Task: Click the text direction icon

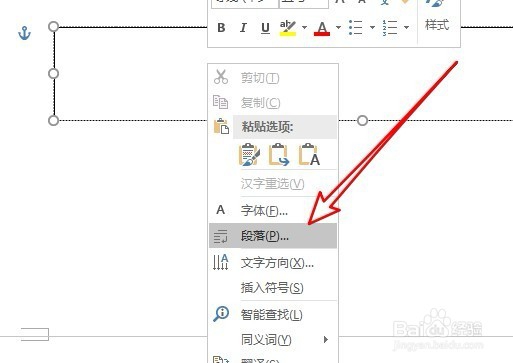Action: [221, 262]
